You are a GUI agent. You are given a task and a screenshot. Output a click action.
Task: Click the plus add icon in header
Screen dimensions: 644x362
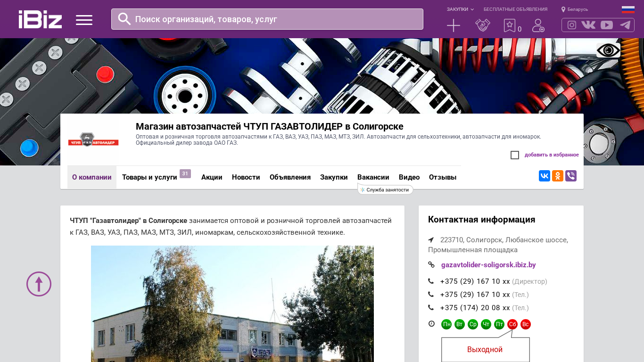(454, 25)
